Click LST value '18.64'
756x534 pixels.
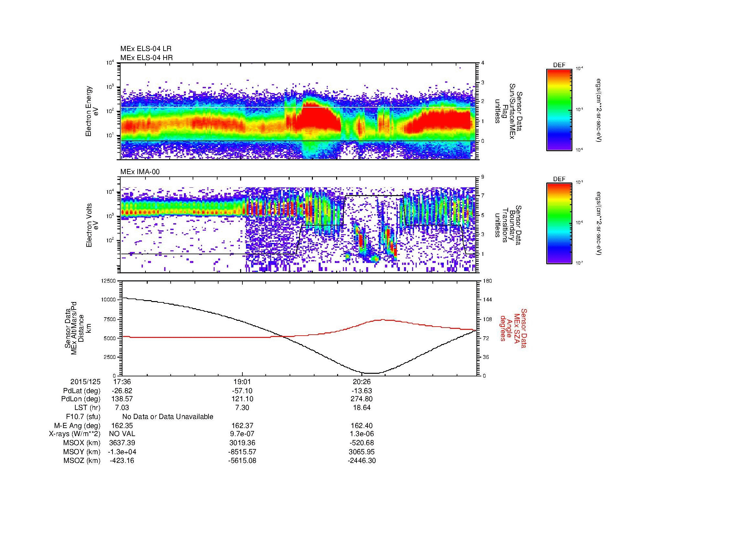click(x=362, y=408)
